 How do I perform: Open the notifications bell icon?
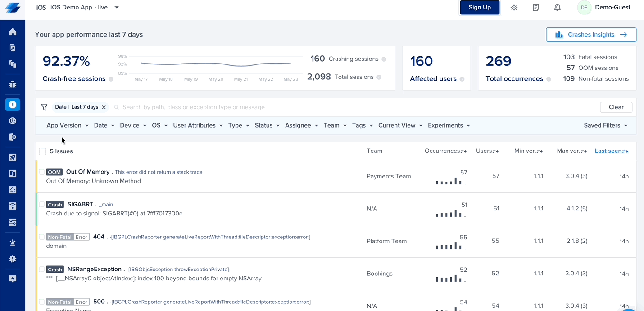point(557,8)
